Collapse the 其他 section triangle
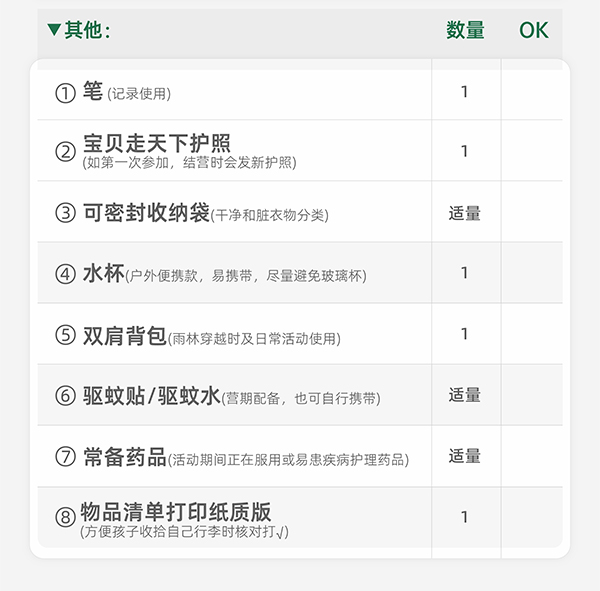 [x=54, y=30]
